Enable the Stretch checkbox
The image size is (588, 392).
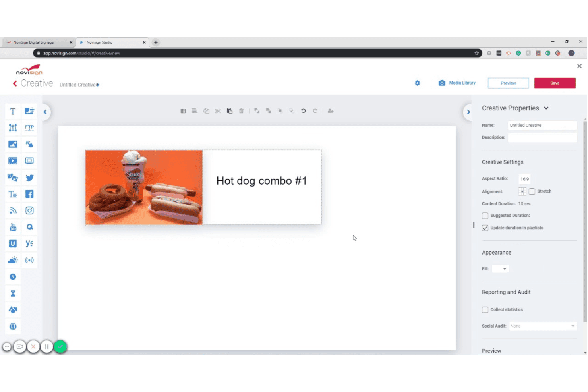pyautogui.click(x=532, y=191)
